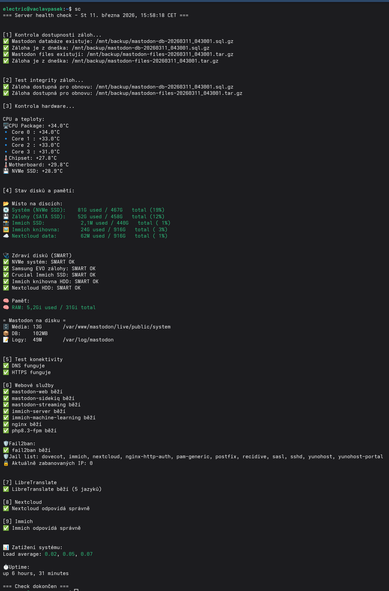Click the heading [1] Kontrola dostupnosti záloh

click(x=52, y=35)
